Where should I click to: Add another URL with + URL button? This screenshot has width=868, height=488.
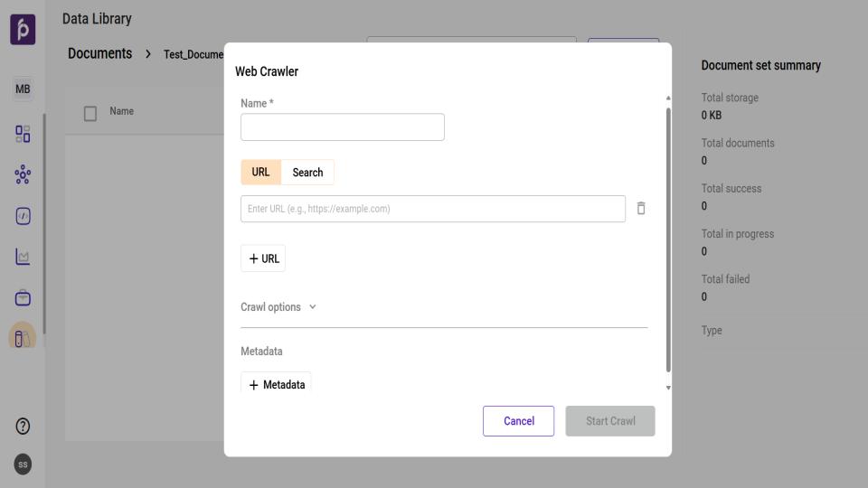coord(263,259)
